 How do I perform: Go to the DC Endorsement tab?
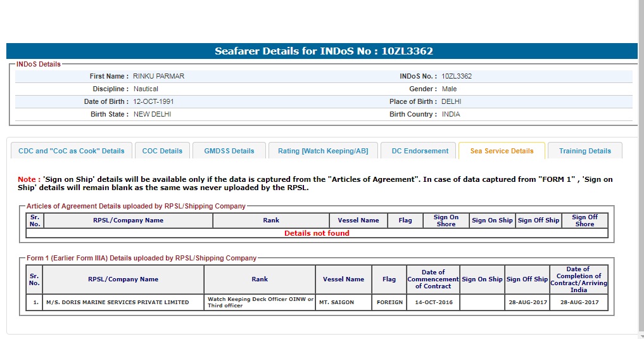(x=419, y=151)
